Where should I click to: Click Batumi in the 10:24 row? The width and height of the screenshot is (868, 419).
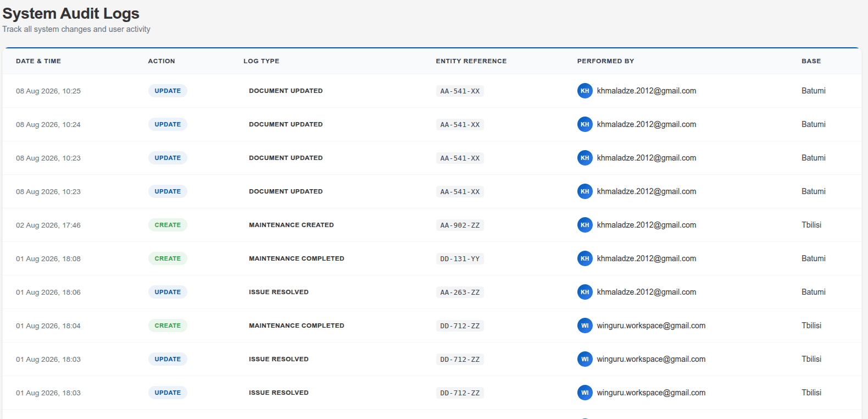(813, 124)
